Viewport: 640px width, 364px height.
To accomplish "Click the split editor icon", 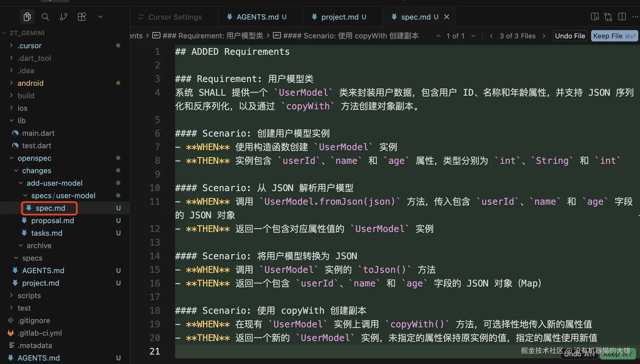I will tap(622, 17).
